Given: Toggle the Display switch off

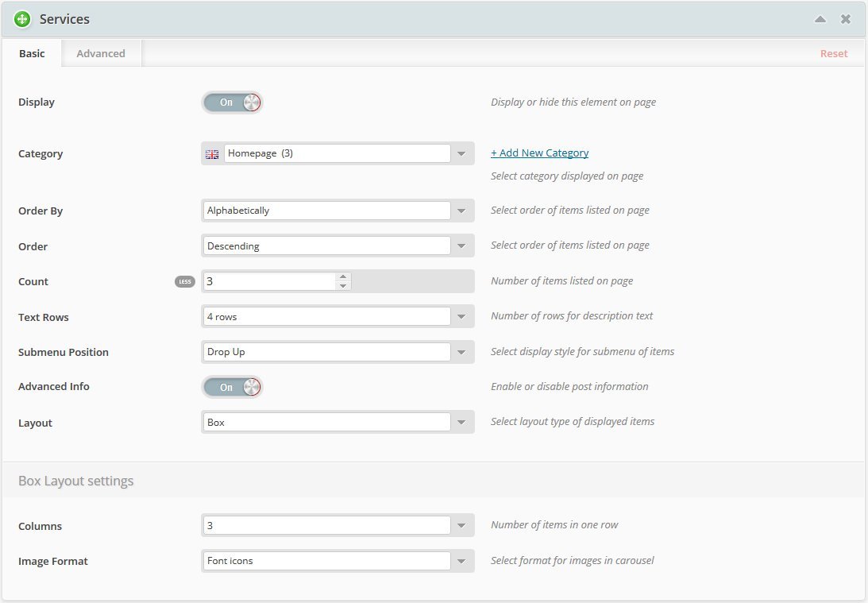Looking at the screenshot, I should tap(231, 102).
